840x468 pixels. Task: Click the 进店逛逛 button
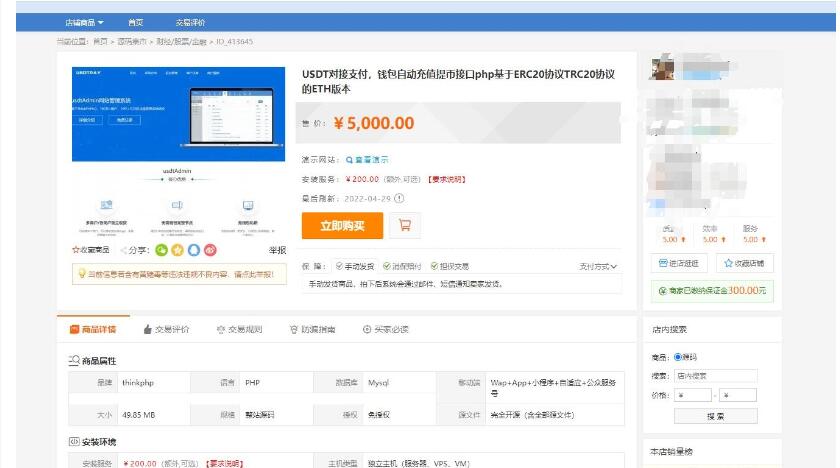679,263
